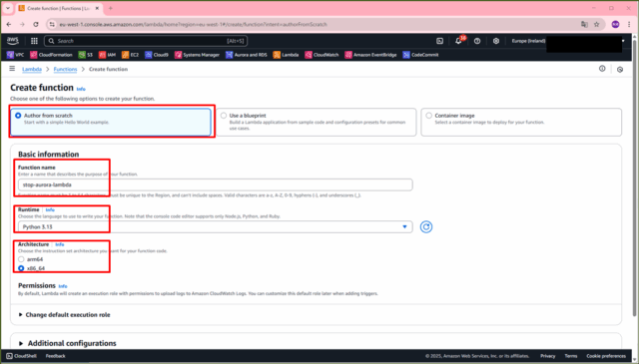Click the AWS console search box
The height and width of the screenshot is (364, 639).
point(146,41)
